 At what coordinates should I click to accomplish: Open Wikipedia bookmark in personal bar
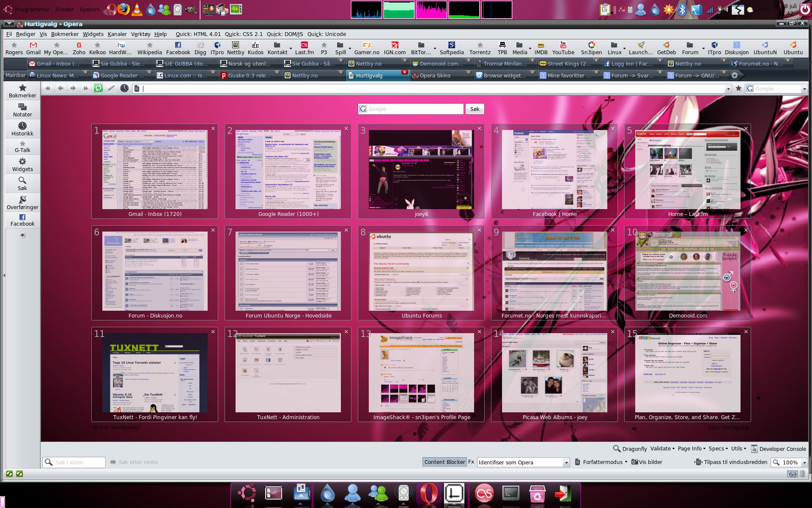[x=149, y=48]
